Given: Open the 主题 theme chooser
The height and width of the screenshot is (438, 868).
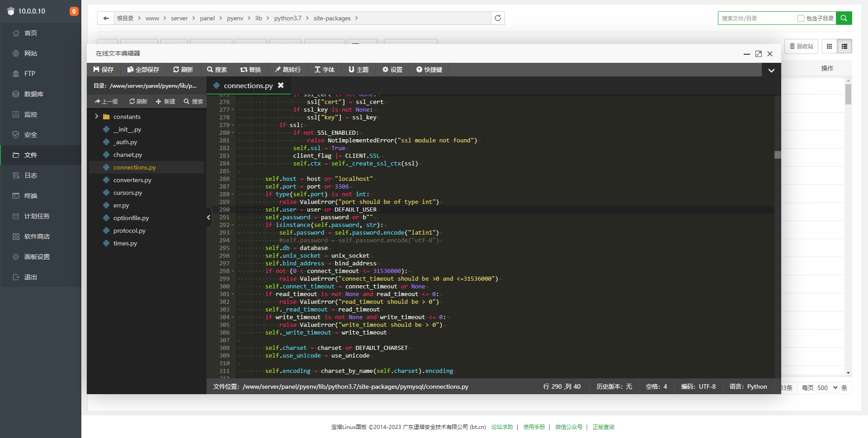Looking at the screenshot, I should 359,70.
